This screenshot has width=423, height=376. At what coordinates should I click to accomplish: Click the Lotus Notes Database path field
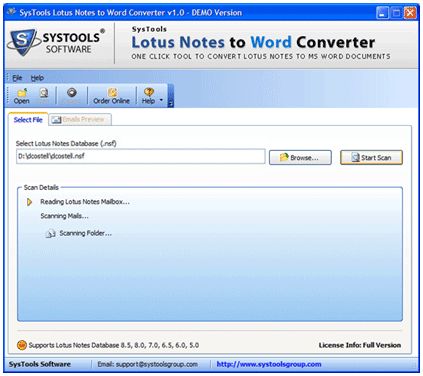tap(141, 156)
